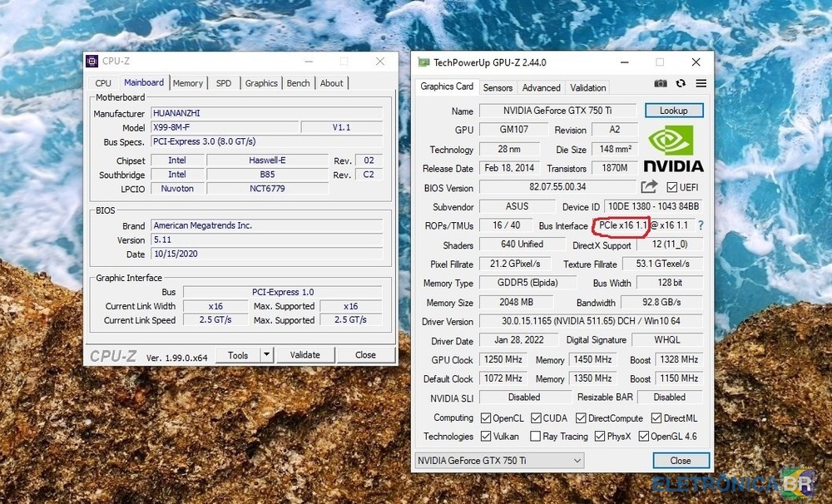Image resolution: width=832 pixels, height=504 pixels.
Task: Click the Validate button in CPU-Z
Action: click(305, 355)
